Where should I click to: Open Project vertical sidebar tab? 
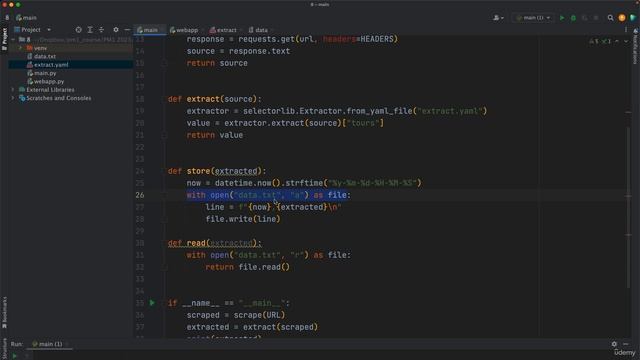pyautogui.click(x=4, y=39)
